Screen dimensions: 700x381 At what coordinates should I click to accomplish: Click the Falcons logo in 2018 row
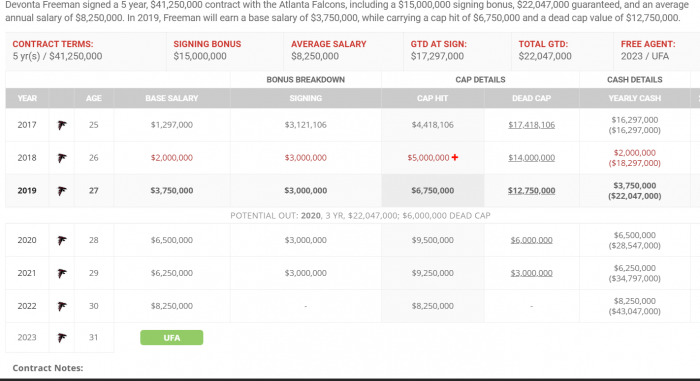coord(62,158)
